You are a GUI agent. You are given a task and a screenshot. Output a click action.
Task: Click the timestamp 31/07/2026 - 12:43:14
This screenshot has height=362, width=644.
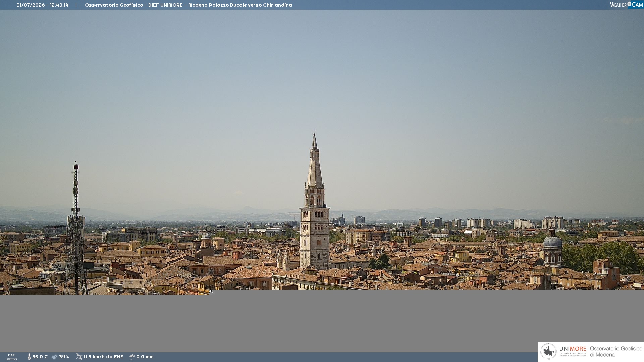pyautogui.click(x=43, y=5)
